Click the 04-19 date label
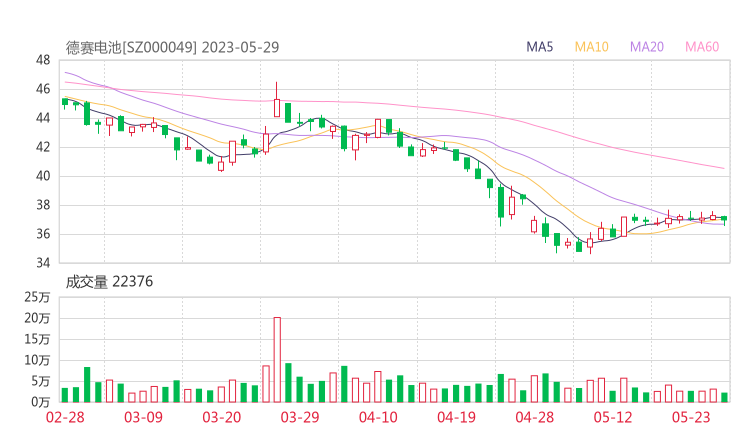This screenshot has width=740, height=440. tap(456, 417)
